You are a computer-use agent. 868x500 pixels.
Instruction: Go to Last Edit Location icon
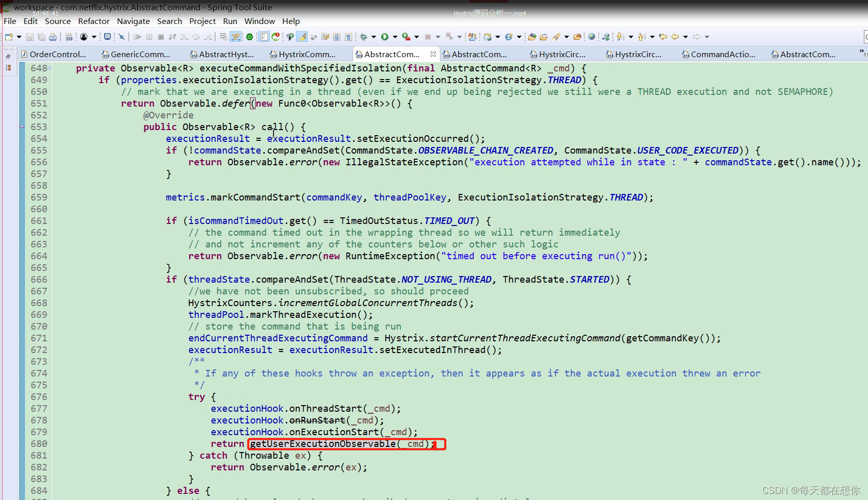point(663,37)
